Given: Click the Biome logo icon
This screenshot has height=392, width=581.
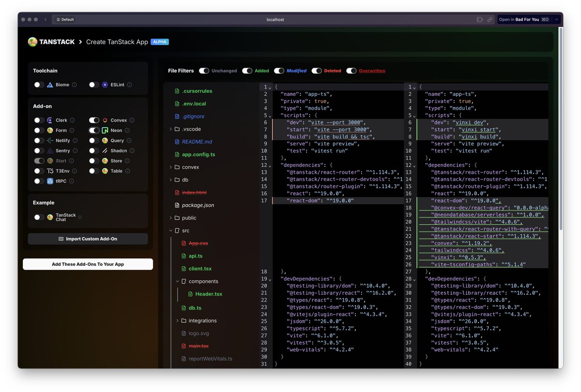Looking at the screenshot, I should click(50, 85).
